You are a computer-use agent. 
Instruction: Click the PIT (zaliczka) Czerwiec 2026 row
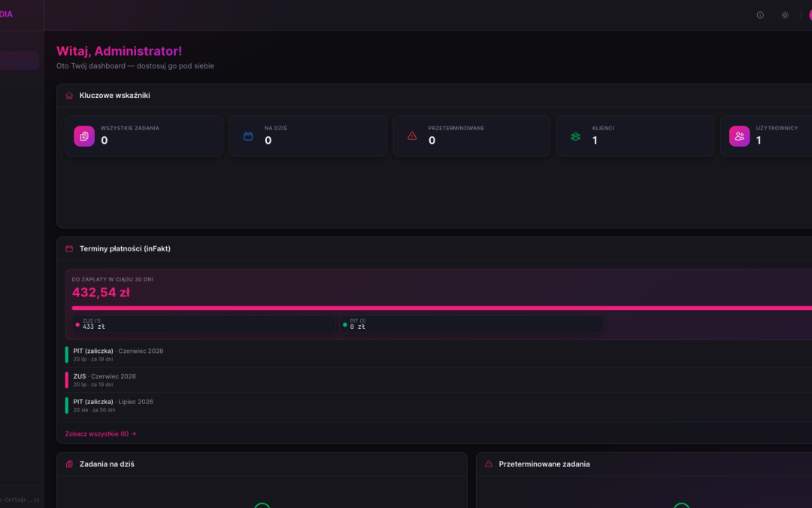click(438, 354)
